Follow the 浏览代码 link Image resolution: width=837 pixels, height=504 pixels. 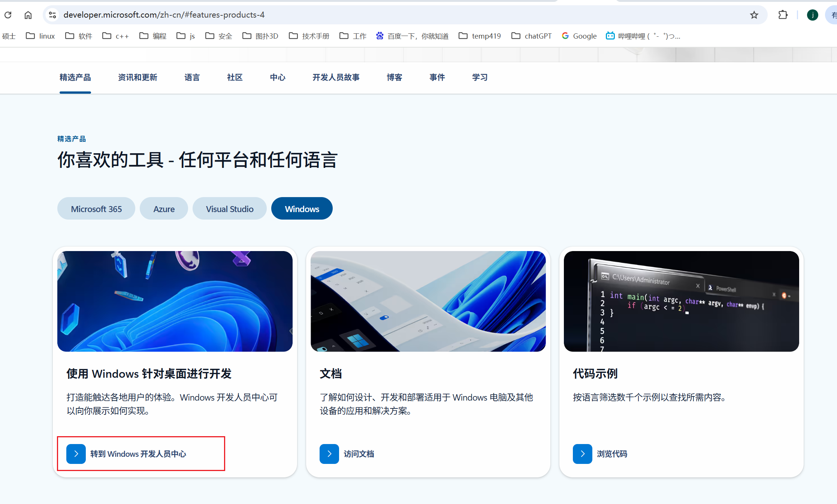coord(612,454)
